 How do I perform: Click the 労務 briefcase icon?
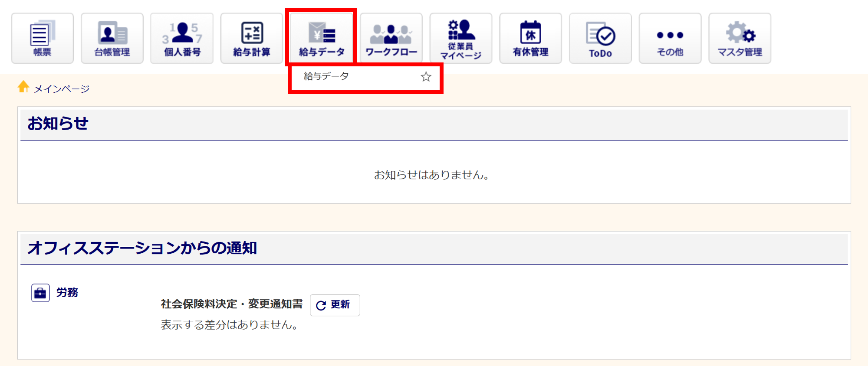pyautogui.click(x=40, y=293)
